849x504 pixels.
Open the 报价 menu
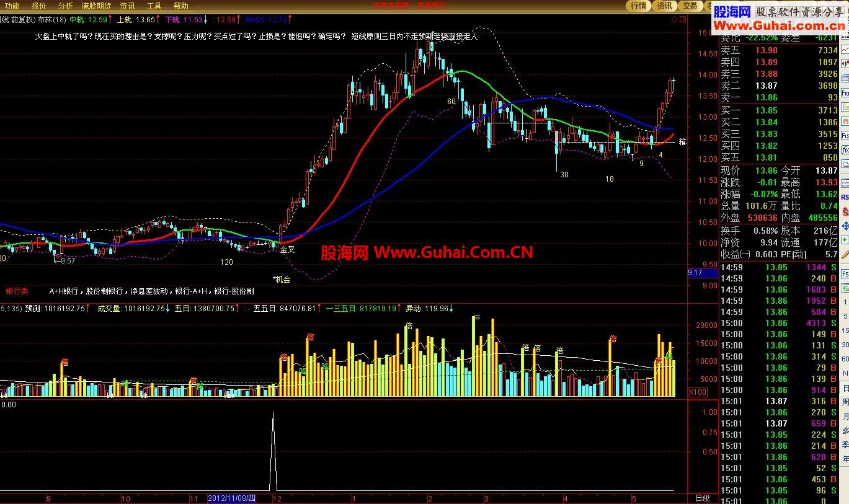pos(38,6)
